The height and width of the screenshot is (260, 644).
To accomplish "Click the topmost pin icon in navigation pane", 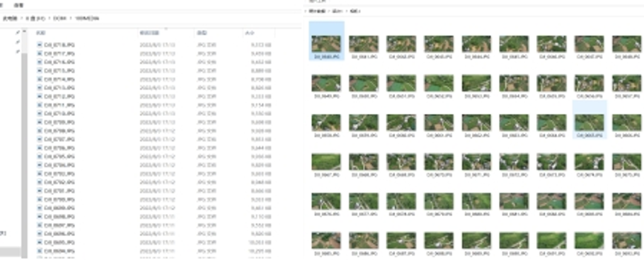I will coord(18,31).
